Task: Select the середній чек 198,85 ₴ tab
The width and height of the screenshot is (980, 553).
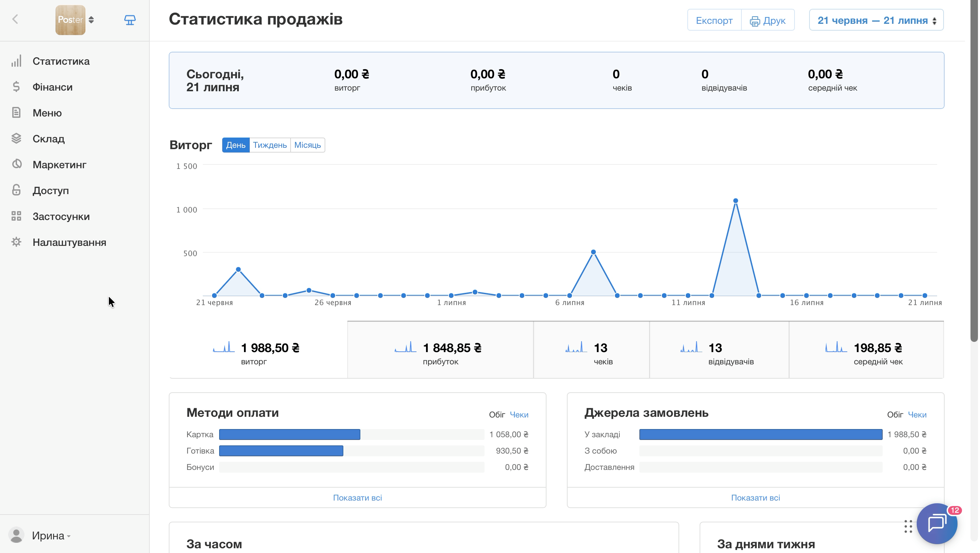Action: pyautogui.click(x=866, y=350)
